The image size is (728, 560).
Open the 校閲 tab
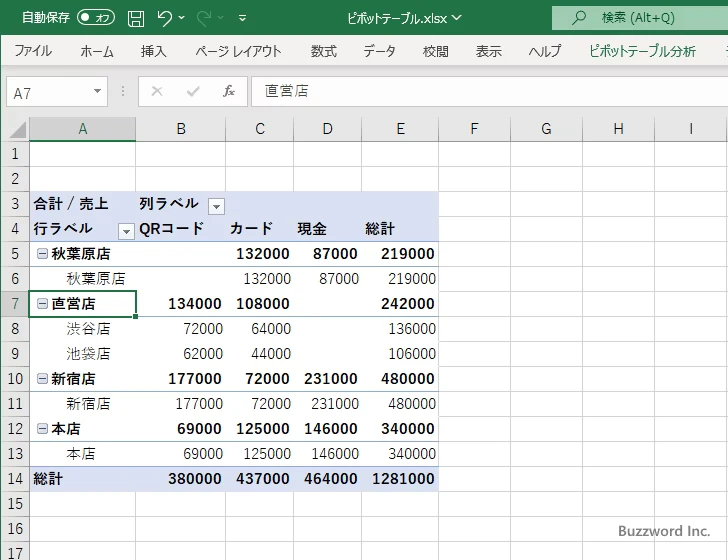click(x=436, y=51)
